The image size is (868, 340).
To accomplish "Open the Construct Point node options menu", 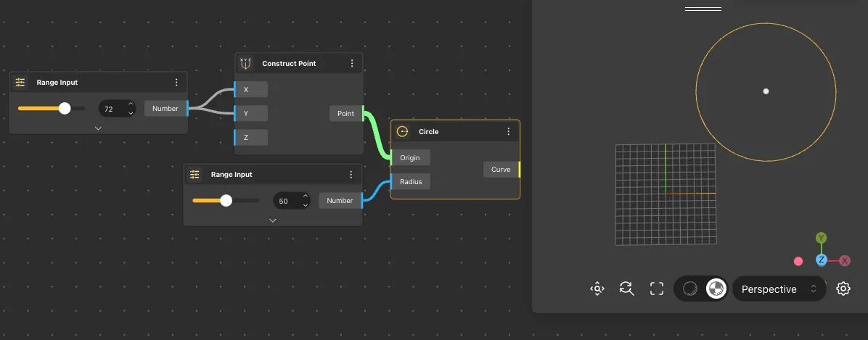I will coord(352,63).
